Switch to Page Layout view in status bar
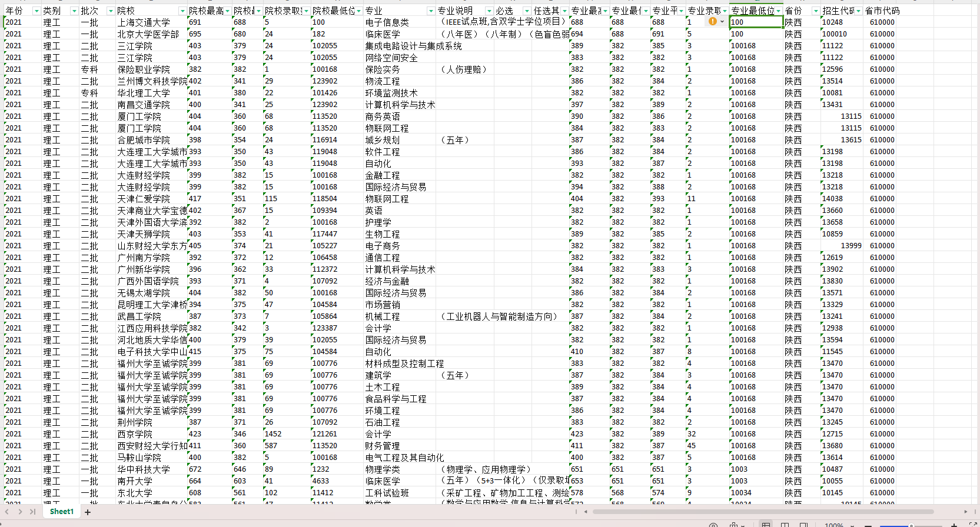Viewport: 980px width, 527px height. (x=785, y=525)
